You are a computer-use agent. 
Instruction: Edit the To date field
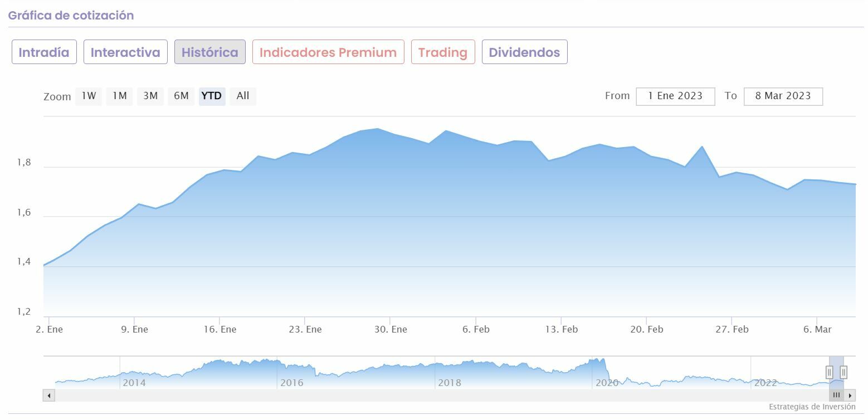(x=783, y=96)
